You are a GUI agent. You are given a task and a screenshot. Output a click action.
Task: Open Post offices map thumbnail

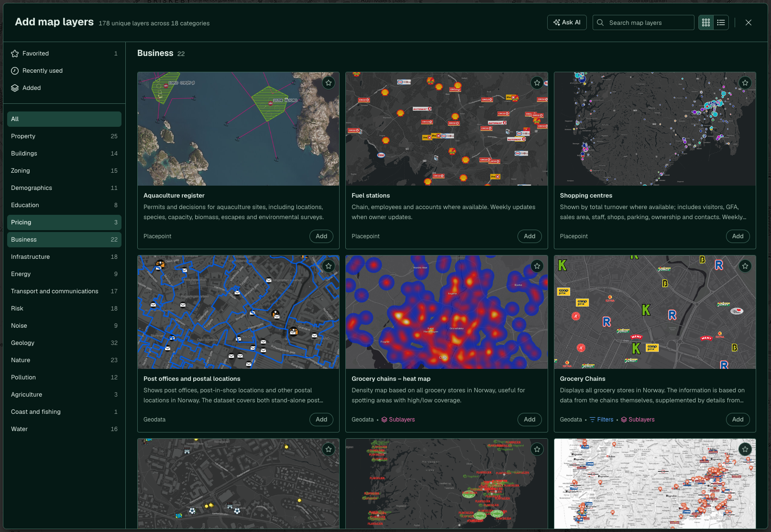coord(238,312)
